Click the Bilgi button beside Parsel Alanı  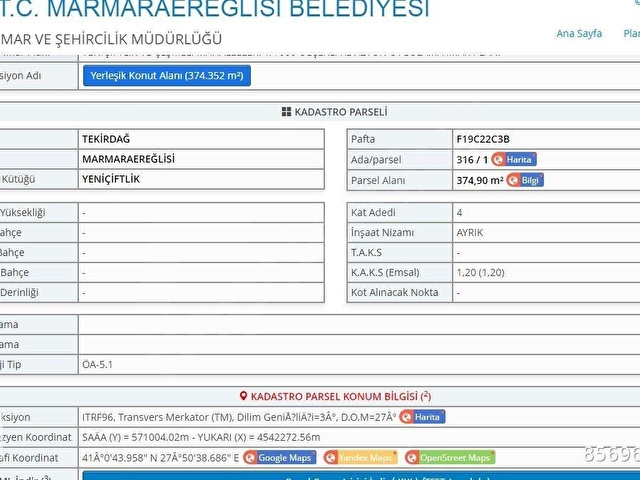coord(525,180)
